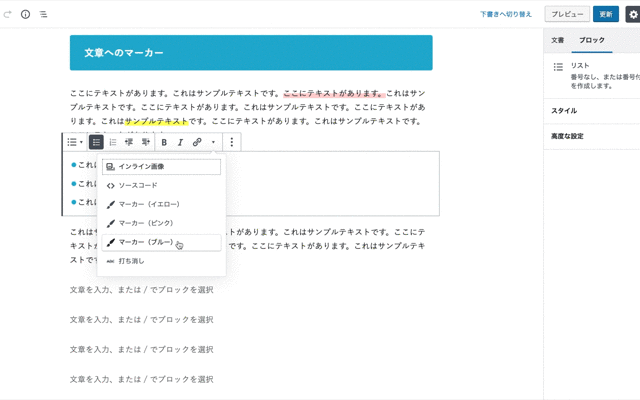Expand the スタイル panel
This screenshot has height=400, width=640.
point(592,111)
